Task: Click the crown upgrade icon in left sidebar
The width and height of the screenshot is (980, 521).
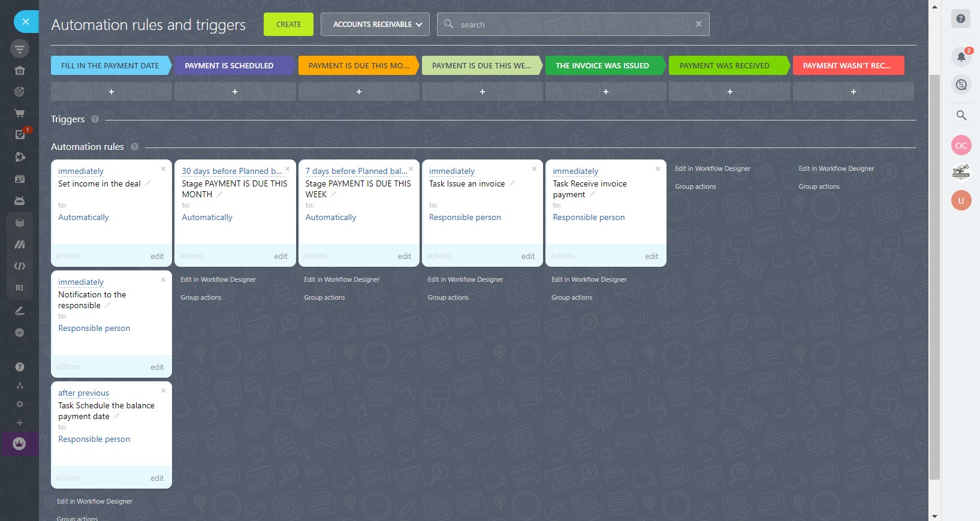Action: click(19, 444)
